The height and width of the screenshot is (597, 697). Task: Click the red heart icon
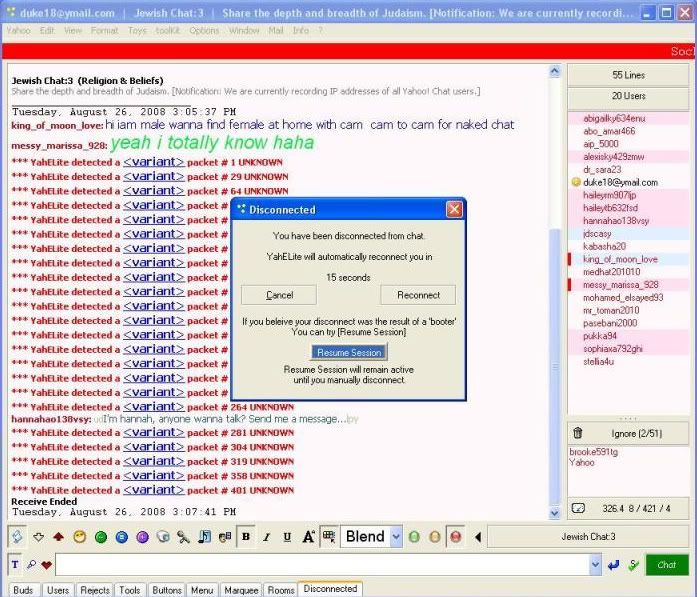[x=46, y=565]
